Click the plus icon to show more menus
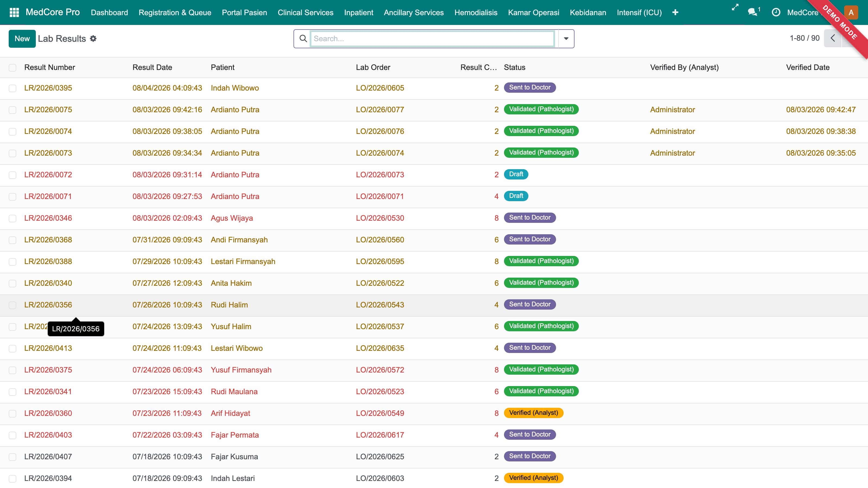This screenshot has height=488, width=868. click(675, 12)
